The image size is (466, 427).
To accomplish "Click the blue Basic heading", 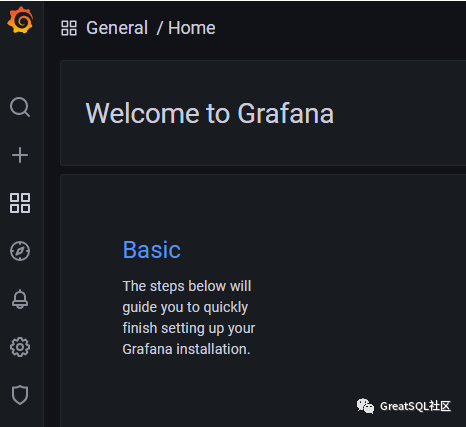I will pyautogui.click(x=152, y=250).
